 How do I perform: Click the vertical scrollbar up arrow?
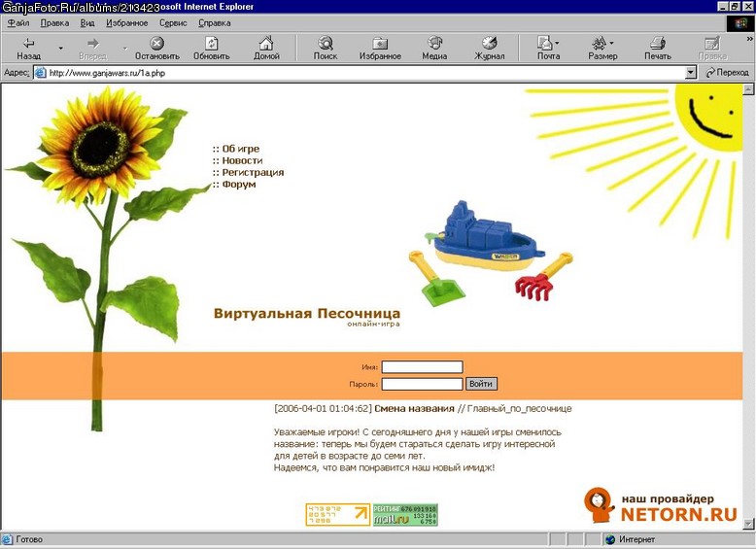[748, 89]
